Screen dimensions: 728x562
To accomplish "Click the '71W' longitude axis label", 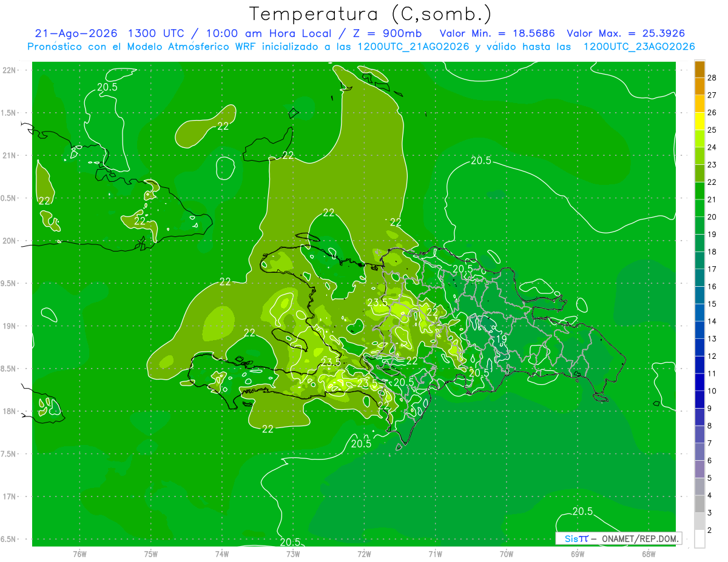I will [x=435, y=554].
